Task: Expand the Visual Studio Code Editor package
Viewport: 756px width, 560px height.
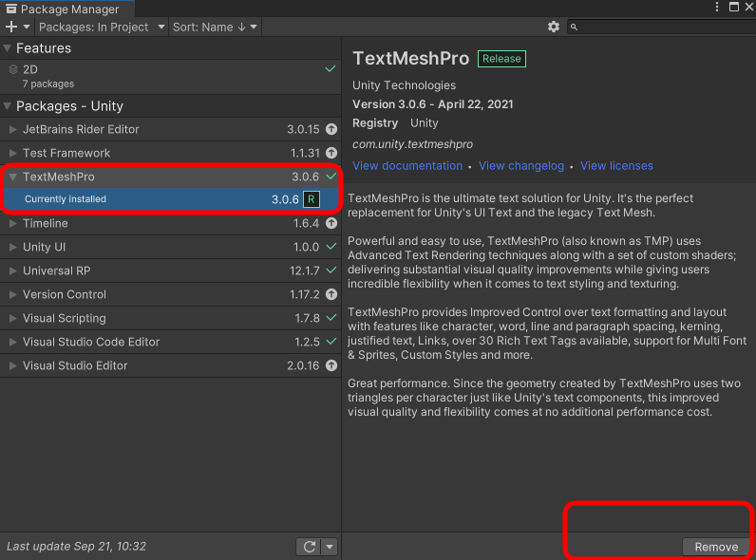Action: click(x=13, y=342)
